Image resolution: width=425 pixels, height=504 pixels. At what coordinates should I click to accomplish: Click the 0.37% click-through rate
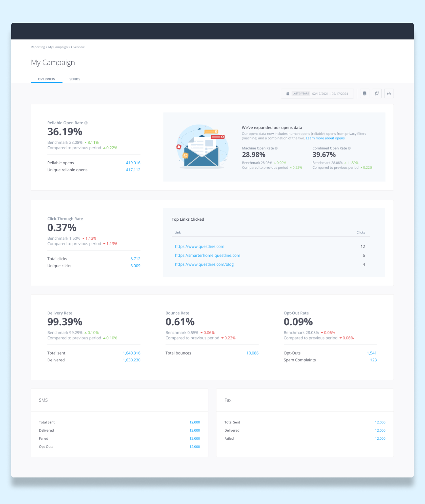coord(62,228)
